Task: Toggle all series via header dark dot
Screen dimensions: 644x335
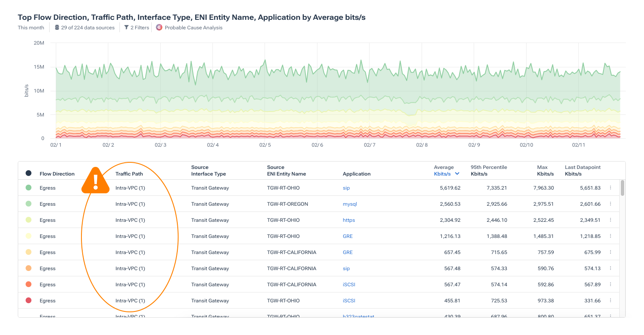Action: 29,173
